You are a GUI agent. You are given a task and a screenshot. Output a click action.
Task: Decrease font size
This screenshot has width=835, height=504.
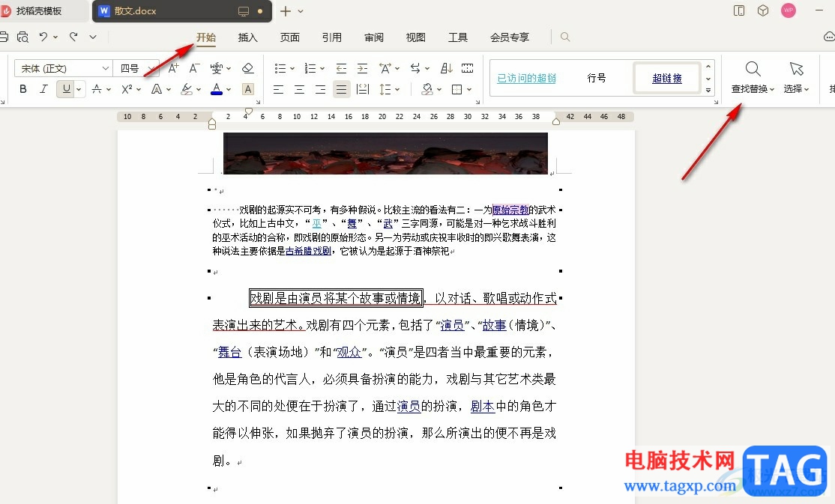click(x=194, y=68)
